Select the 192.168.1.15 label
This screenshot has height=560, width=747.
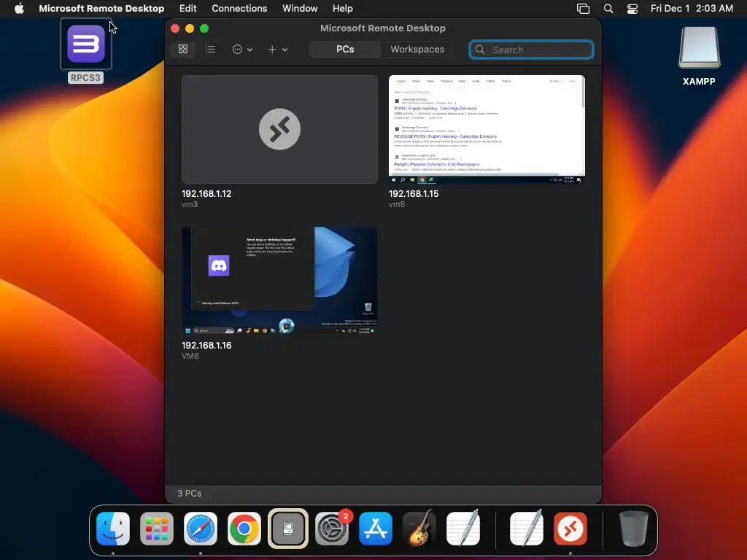tap(414, 194)
